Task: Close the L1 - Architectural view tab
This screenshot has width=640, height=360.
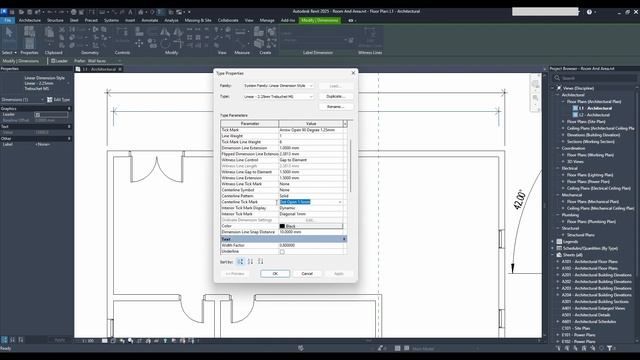Action: tap(120, 69)
